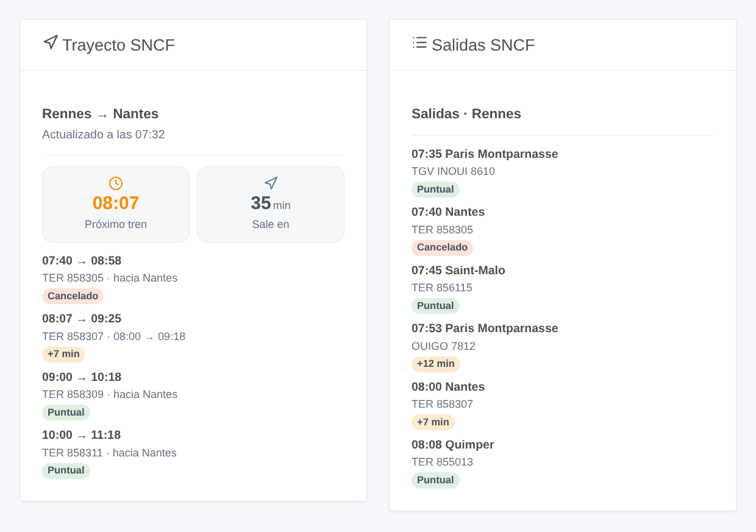
Task: Click the Cancelado badge in the Salidas list
Action: point(442,247)
